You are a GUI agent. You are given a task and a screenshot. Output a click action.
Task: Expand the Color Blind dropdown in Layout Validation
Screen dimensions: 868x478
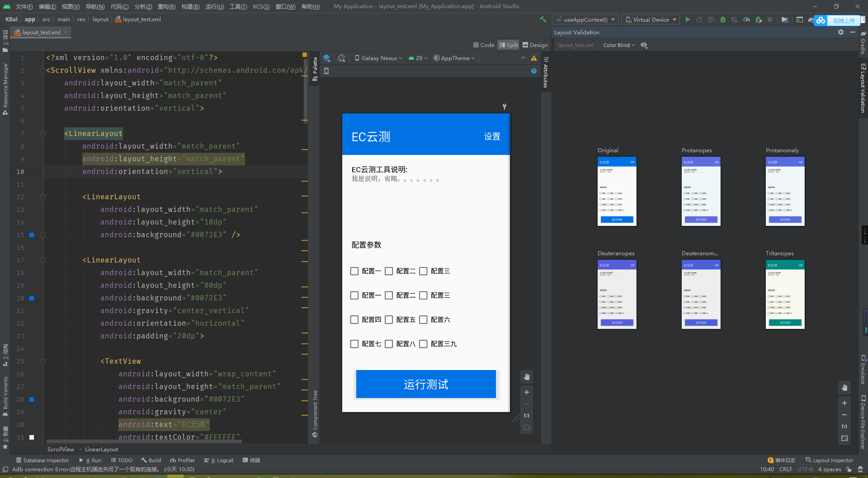(x=618, y=45)
